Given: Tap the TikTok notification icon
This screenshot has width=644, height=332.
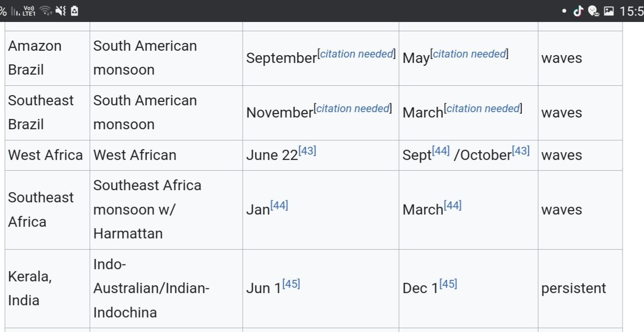Looking at the screenshot, I should pos(579,11).
